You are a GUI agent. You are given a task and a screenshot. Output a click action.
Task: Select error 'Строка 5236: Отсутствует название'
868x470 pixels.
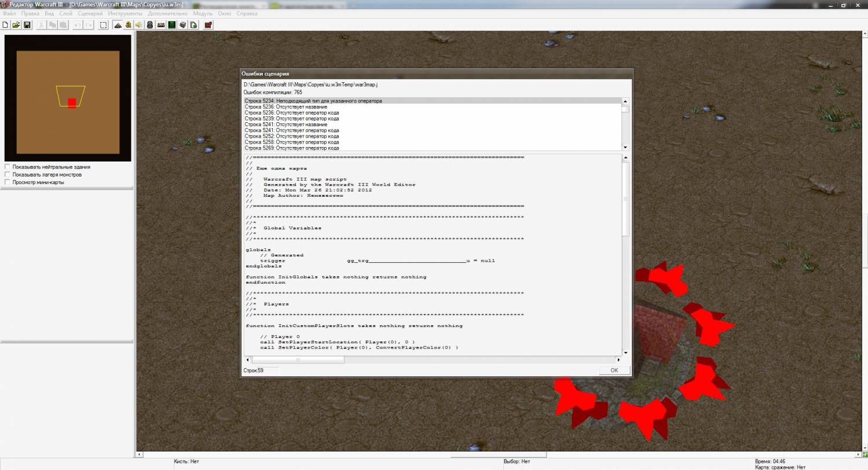pos(433,107)
